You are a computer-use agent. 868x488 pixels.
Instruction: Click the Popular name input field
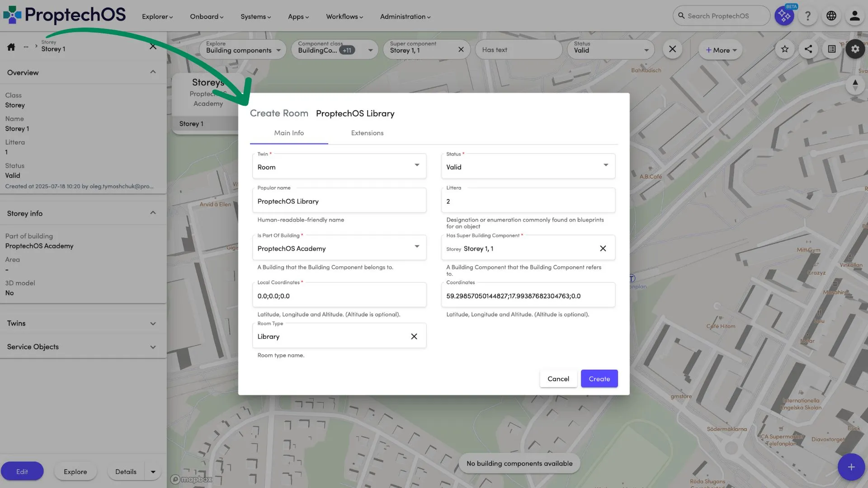pos(339,201)
